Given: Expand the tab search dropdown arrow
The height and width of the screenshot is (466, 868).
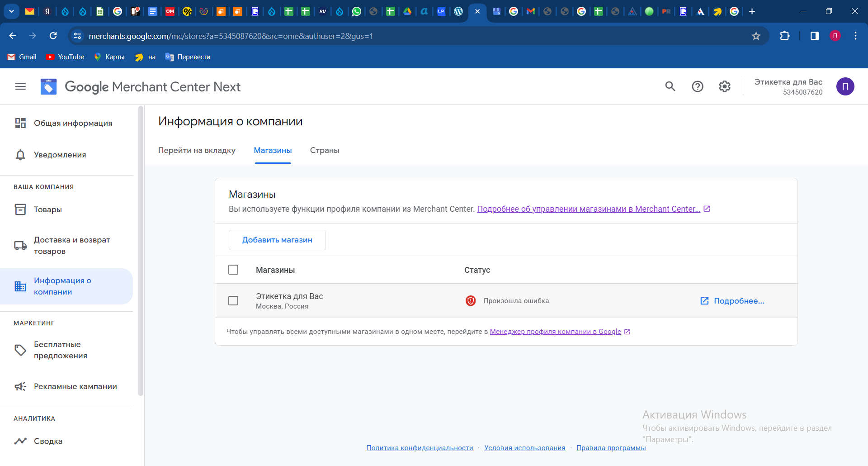Looking at the screenshot, I should point(11,11).
